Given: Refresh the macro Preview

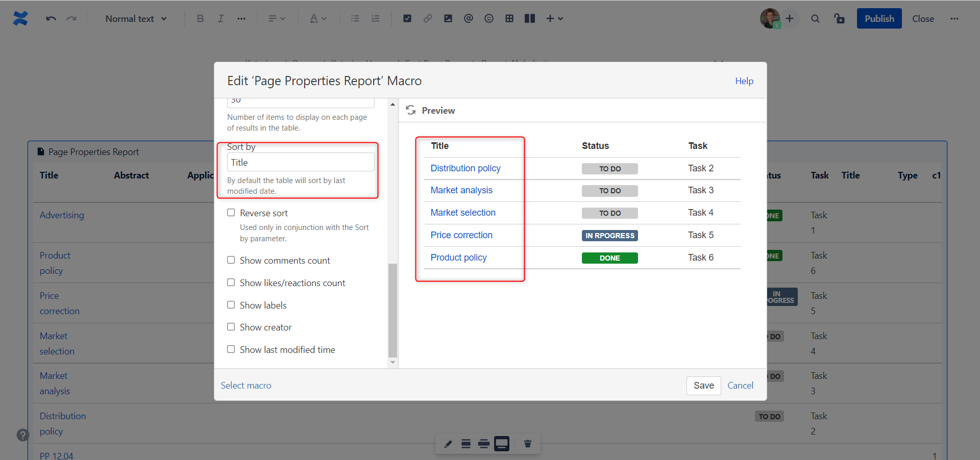Looking at the screenshot, I should click(x=411, y=110).
